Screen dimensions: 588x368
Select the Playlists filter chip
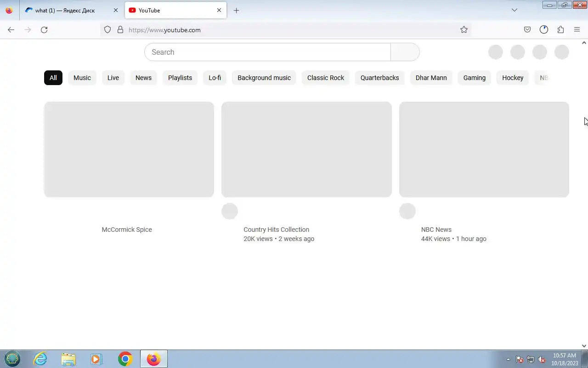point(180,78)
